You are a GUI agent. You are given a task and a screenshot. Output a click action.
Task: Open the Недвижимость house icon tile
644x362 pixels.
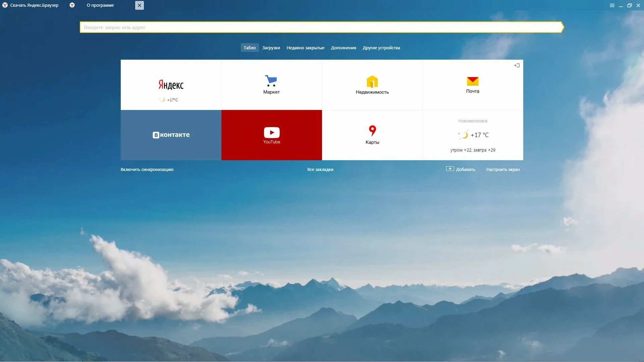[372, 84]
